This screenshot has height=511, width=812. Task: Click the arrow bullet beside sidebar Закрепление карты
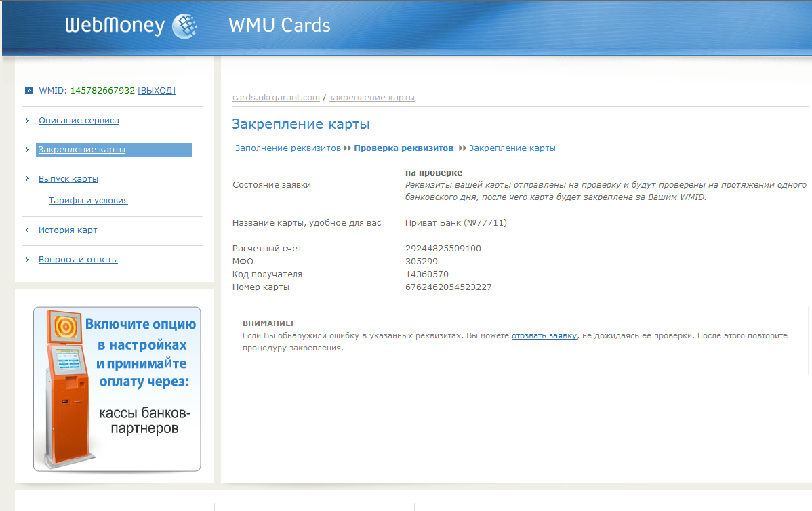[x=28, y=150]
